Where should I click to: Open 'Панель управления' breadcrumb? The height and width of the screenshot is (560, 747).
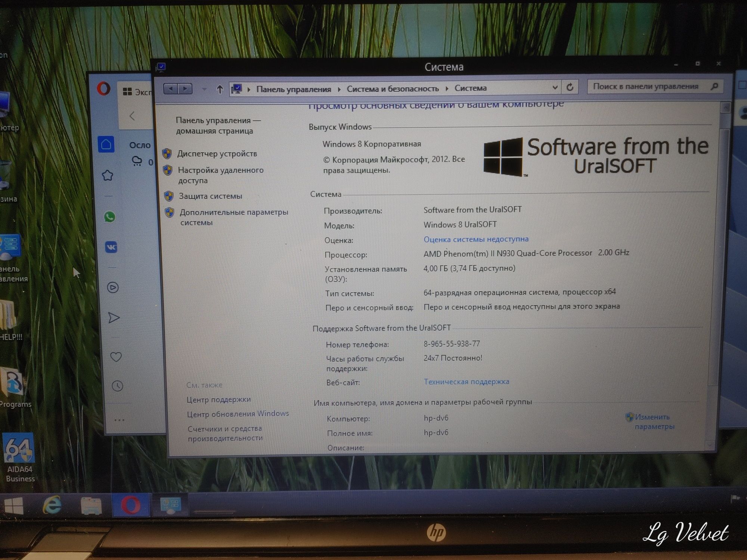294,89
